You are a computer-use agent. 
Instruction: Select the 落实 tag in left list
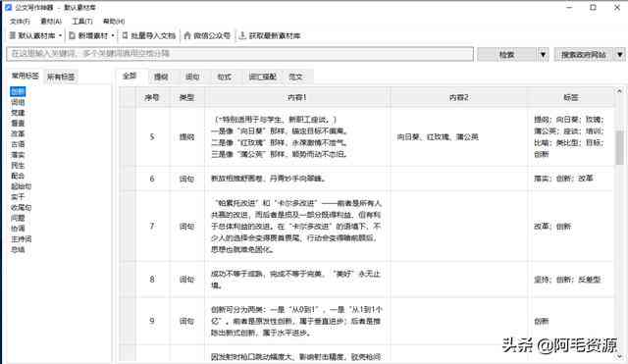tap(18, 155)
